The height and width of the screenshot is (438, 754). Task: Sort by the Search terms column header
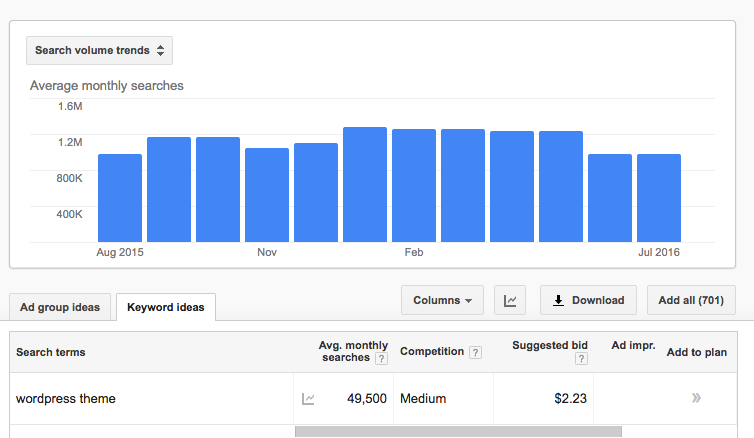click(50, 352)
